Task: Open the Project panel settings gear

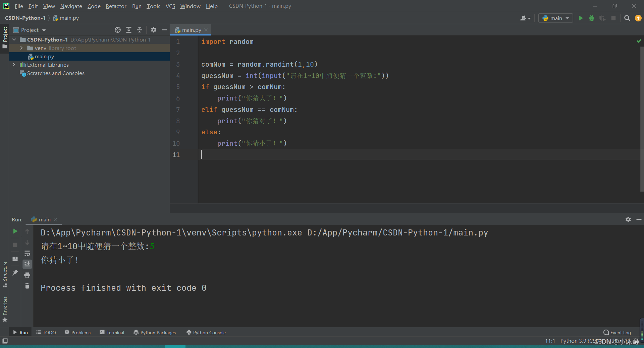Action: (154, 30)
